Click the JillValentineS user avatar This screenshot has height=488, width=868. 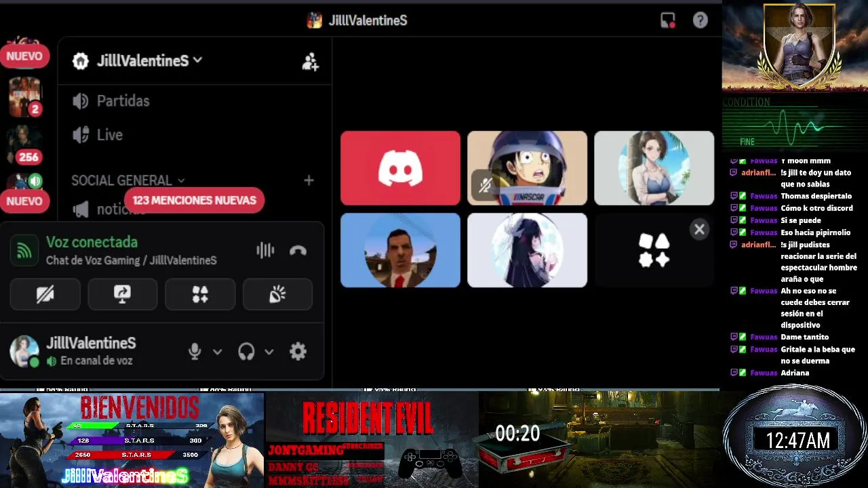(x=24, y=351)
